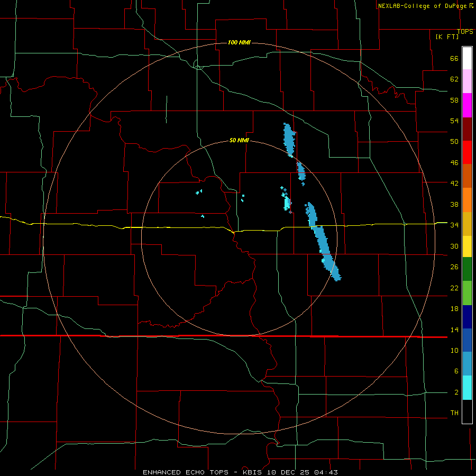Click the legend value 62

point(454,79)
